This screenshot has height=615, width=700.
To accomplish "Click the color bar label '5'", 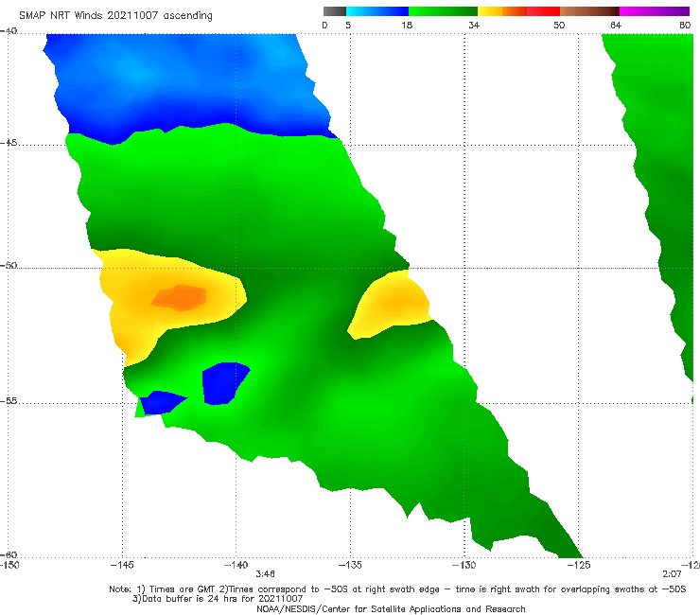I will (x=348, y=26).
